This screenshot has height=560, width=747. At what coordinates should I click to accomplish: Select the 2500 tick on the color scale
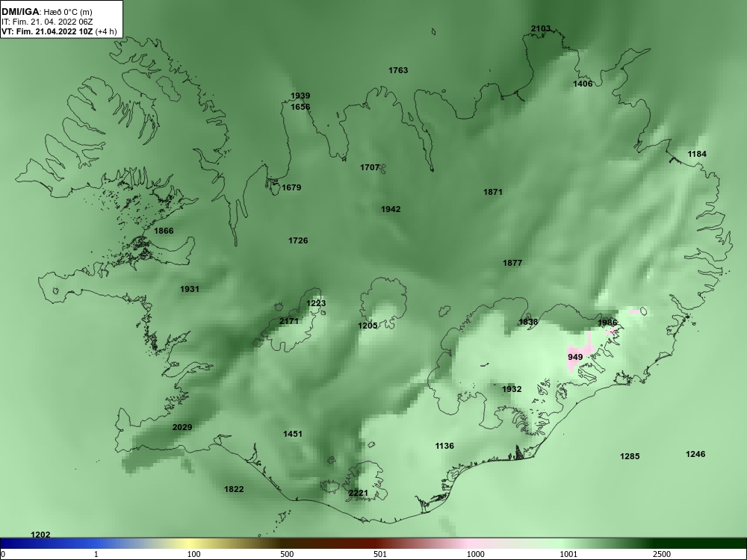click(662, 554)
